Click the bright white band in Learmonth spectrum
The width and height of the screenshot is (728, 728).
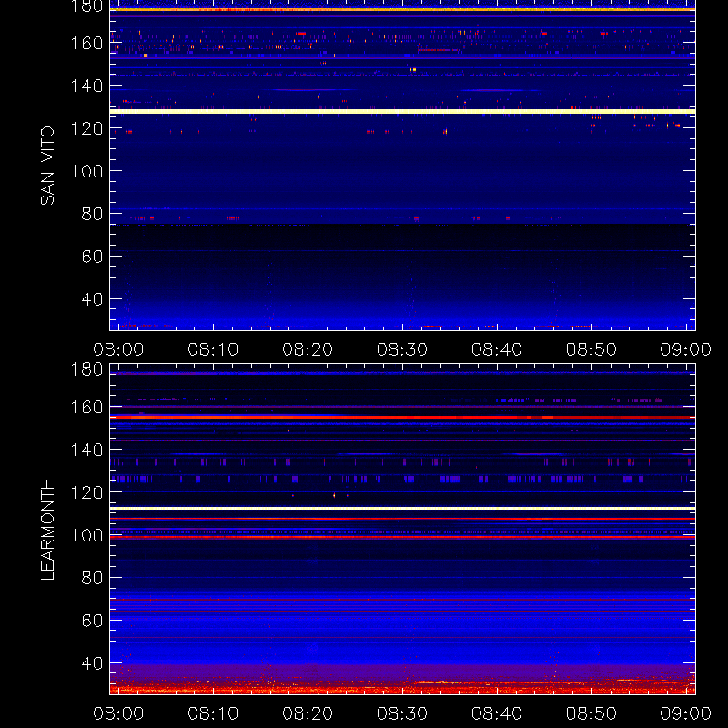402,509
